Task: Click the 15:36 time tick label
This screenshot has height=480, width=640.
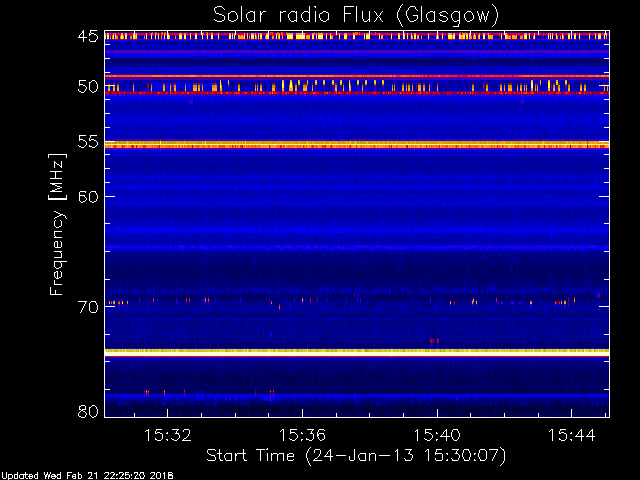Action: 302,435
